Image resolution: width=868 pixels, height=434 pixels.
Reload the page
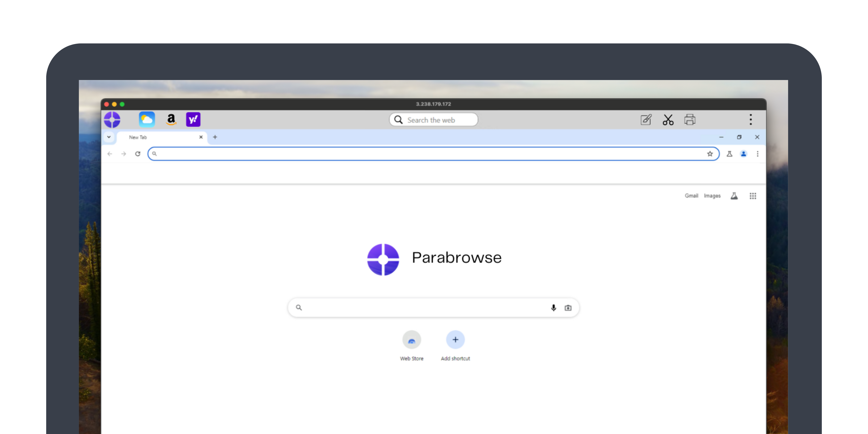click(x=138, y=154)
